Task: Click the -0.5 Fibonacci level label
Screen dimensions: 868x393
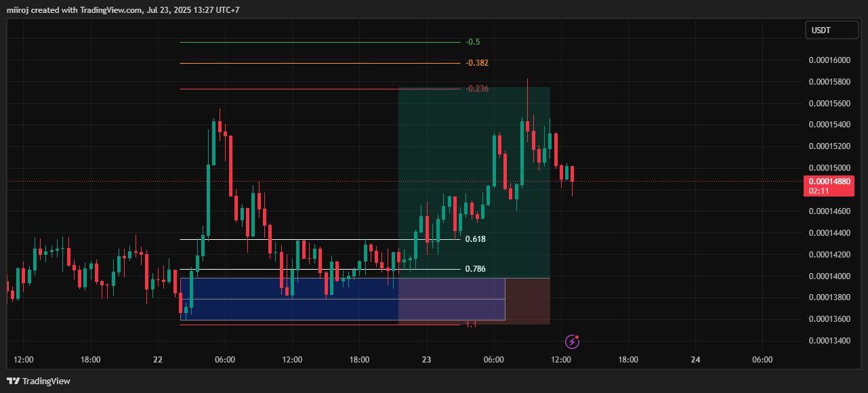Action: point(473,42)
